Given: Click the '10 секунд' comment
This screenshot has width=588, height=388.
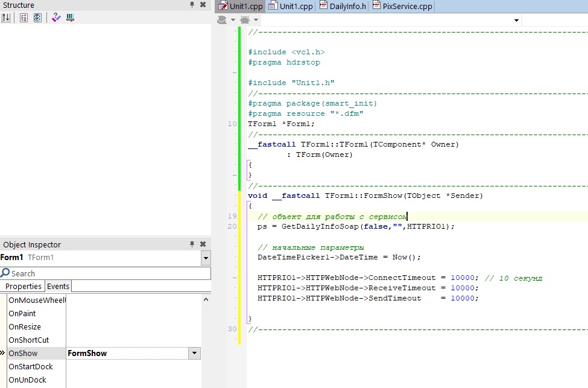Looking at the screenshot, I should click(x=513, y=278).
